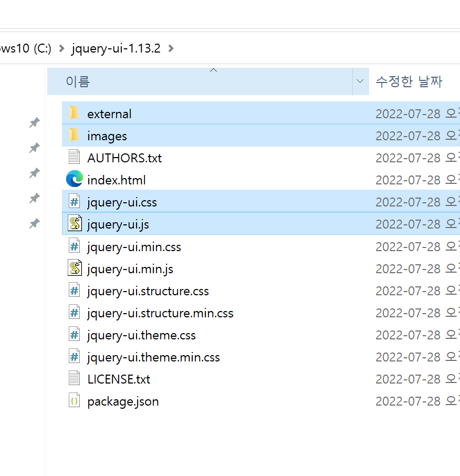This screenshot has width=460, height=476.
Task: Expand the chevron after (C:) in path
Action: [61, 48]
